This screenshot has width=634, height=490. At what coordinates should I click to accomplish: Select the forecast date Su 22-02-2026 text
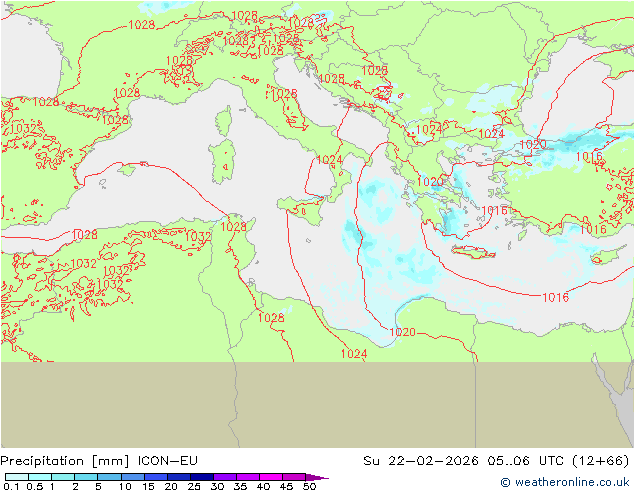pos(421,461)
